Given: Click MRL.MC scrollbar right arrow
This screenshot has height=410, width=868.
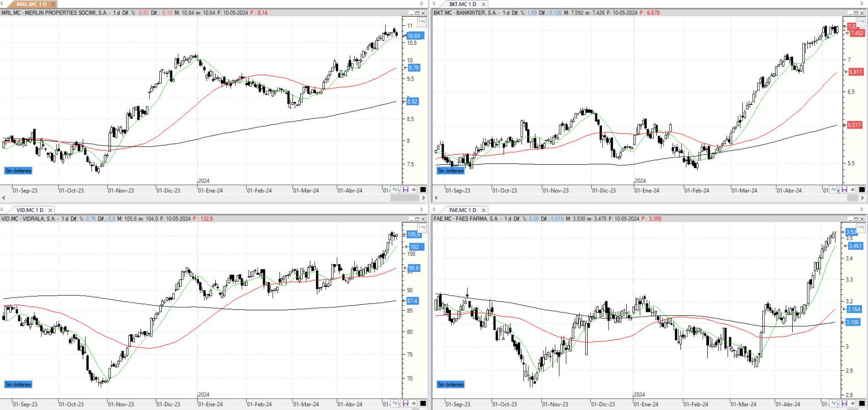Looking at the screenshot, I should (423, 198).
